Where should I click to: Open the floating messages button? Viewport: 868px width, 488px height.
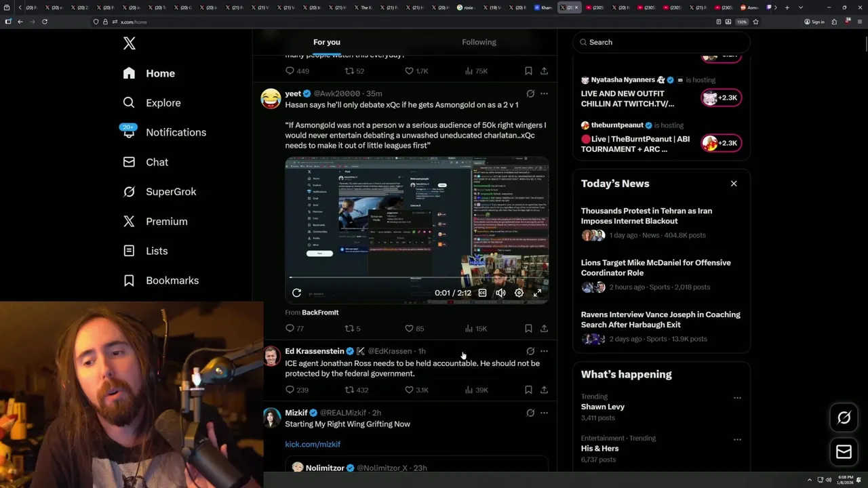[844, 452]
